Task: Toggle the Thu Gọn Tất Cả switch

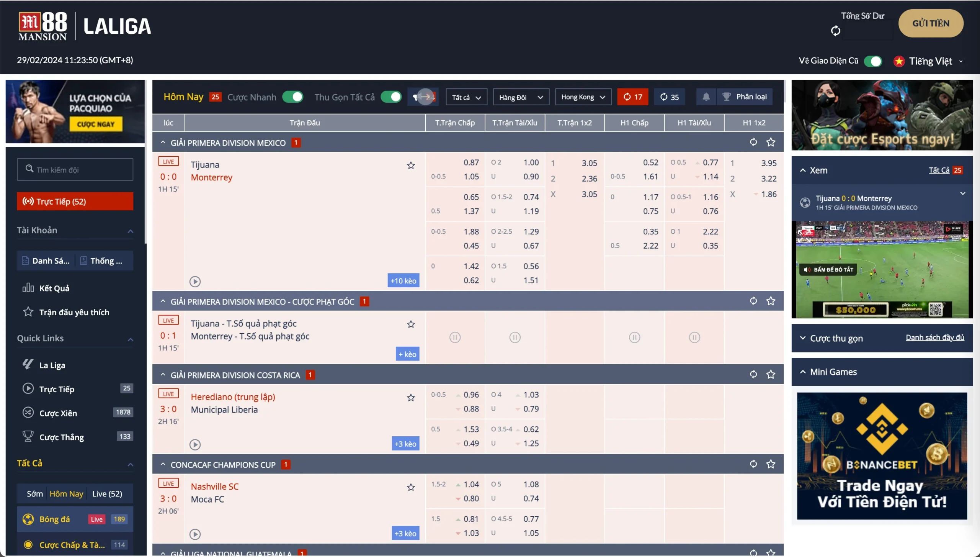Action: click(391, 97)
